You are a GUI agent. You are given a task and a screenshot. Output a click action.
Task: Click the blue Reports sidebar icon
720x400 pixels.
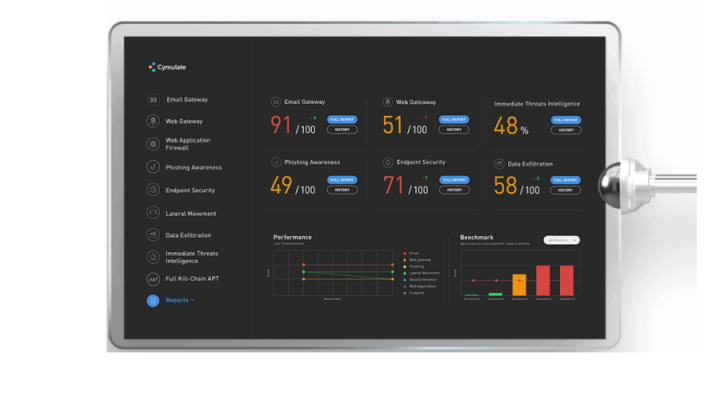153,299
